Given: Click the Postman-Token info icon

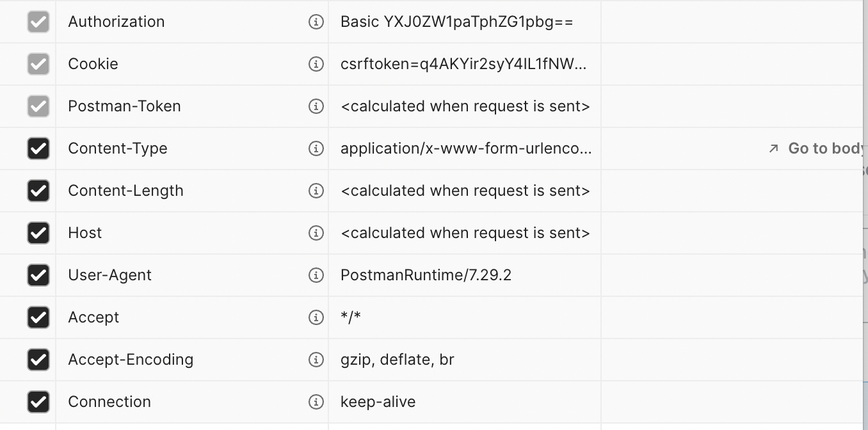Looking at the screenshot, I should pos(316,106).
